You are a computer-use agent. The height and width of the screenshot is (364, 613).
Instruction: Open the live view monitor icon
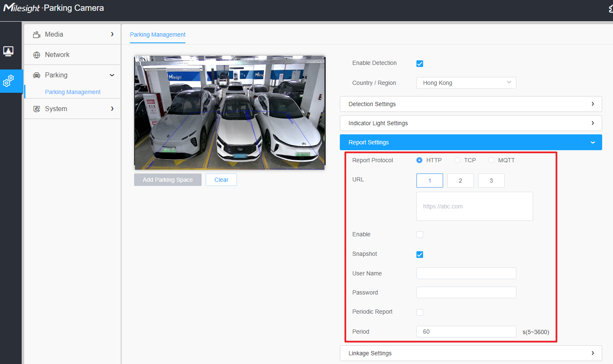coord(8,51)
